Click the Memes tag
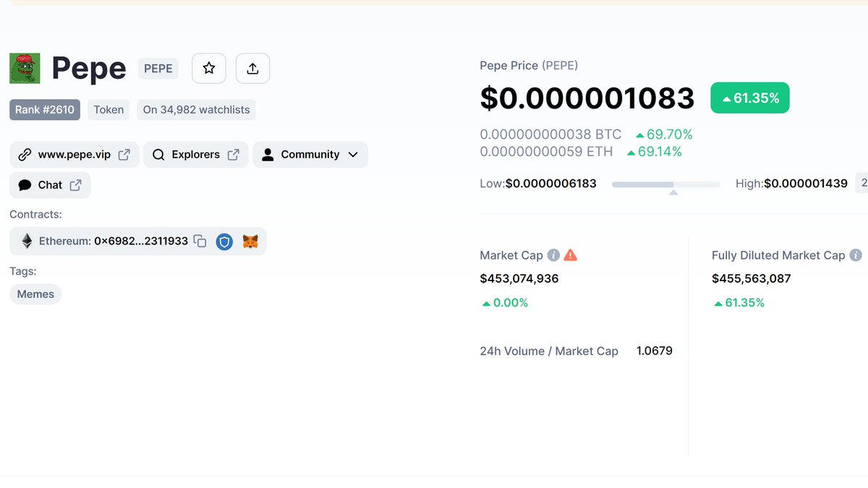This screenshot has width=868, height=488. point(35,294)
